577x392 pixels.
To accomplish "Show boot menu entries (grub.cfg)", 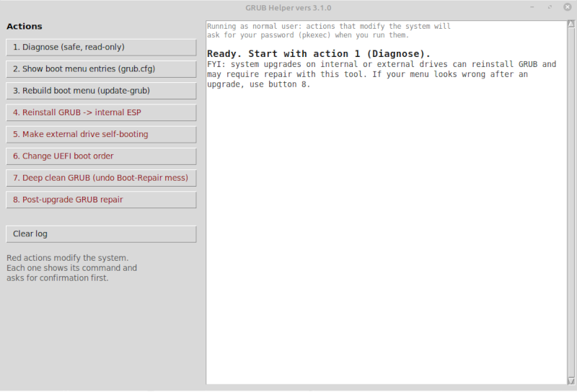I will tap(101, 69).
